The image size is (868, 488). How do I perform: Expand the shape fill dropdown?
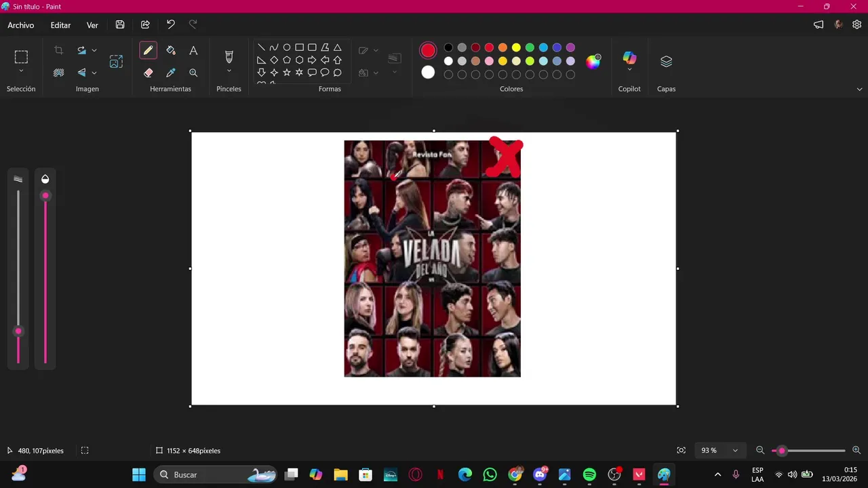(376, 73)
